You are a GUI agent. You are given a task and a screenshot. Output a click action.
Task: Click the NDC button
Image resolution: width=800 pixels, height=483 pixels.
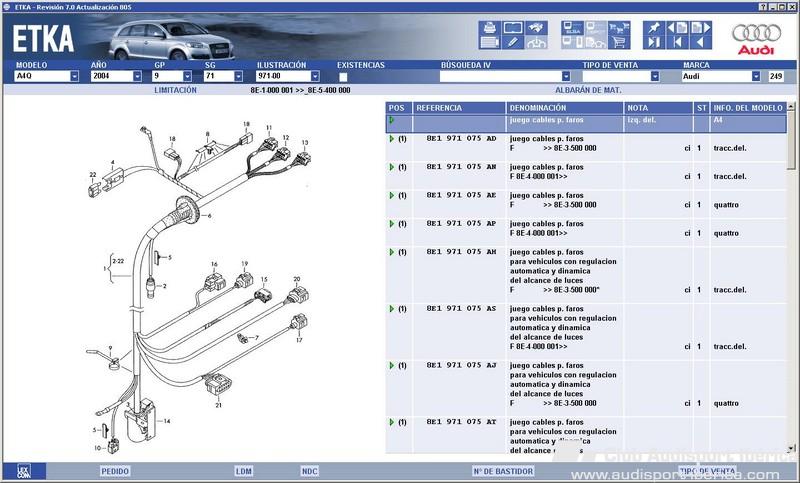pyautogui.click(x=310, y=471)
